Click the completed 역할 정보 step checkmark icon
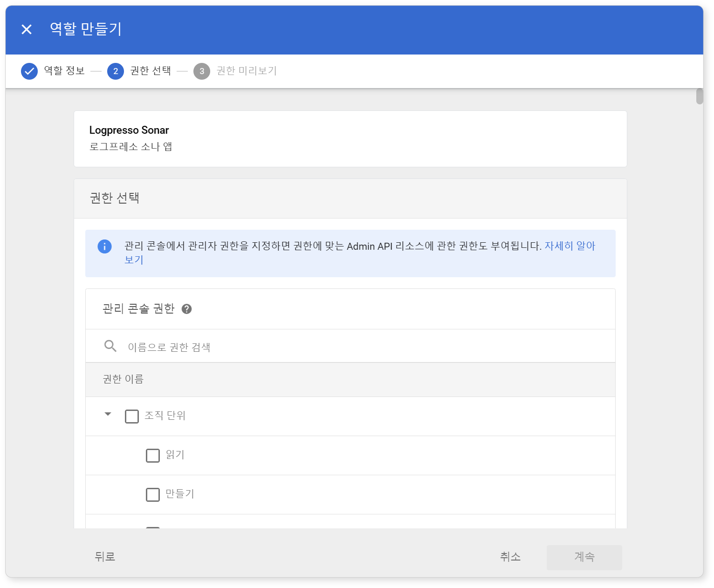This screenshot has height=588, width=714. 29,71
